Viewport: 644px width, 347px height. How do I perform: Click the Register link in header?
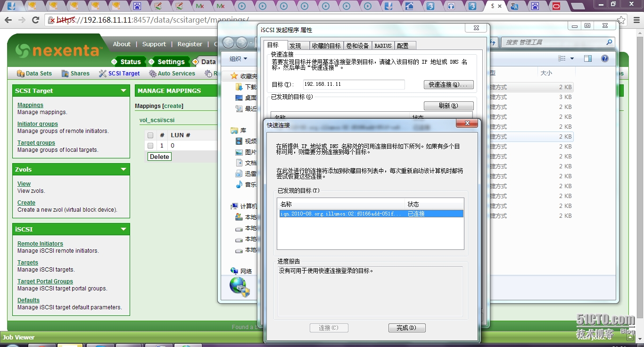190,44
